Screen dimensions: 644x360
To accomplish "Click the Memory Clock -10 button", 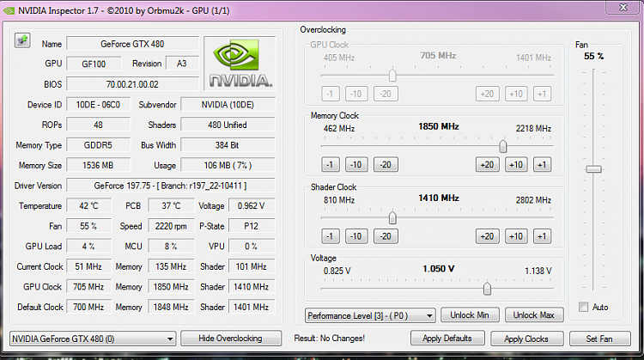I will tap(356, 164).
